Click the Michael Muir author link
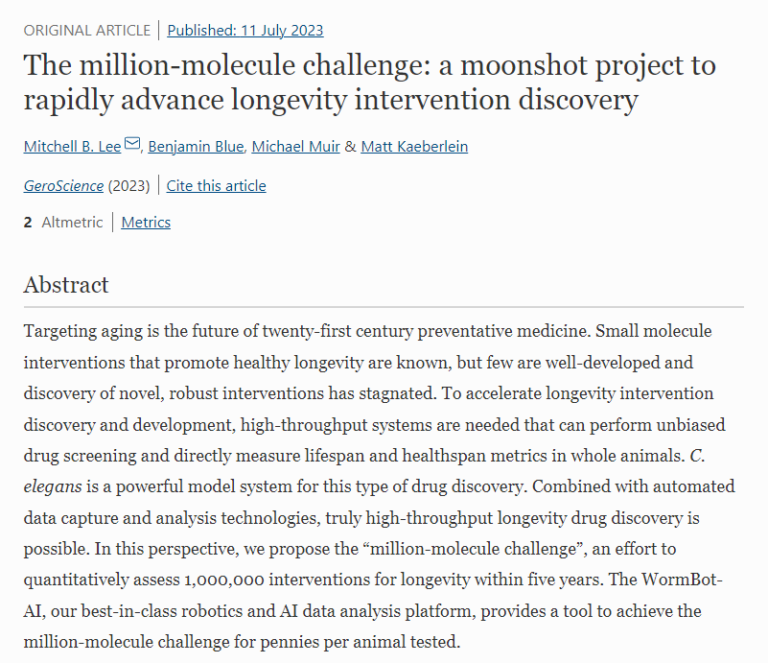This screenshot has width=768, height=663. (295, 147)
